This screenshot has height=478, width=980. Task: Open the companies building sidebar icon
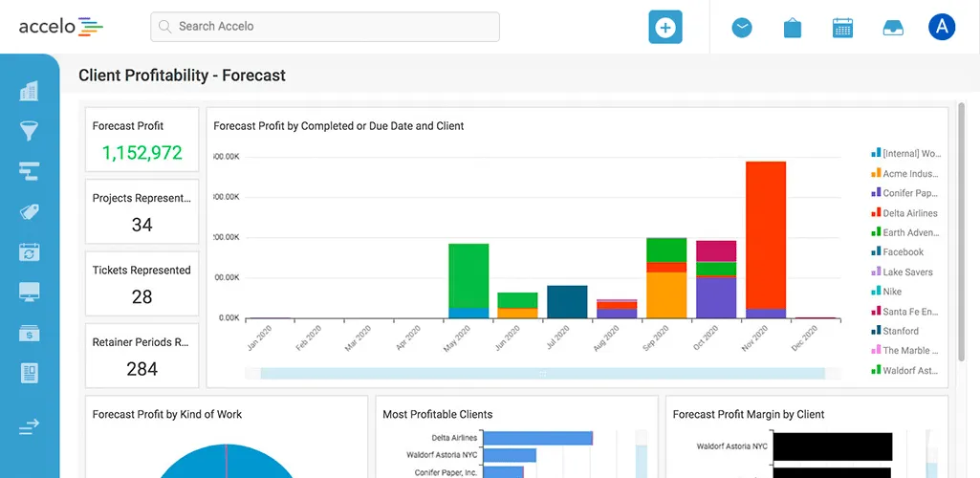30,91
